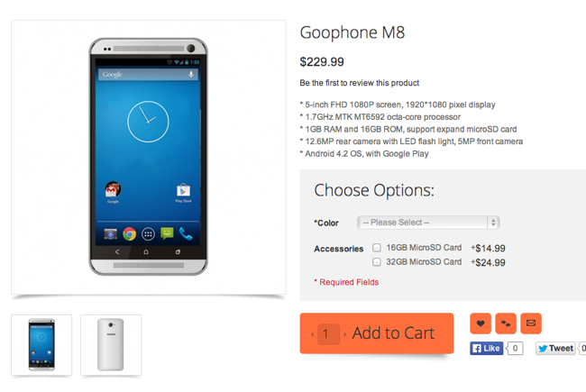Click the Facebook like count bubble
This screenshot has width=586, height=392.
coord(515,348)
